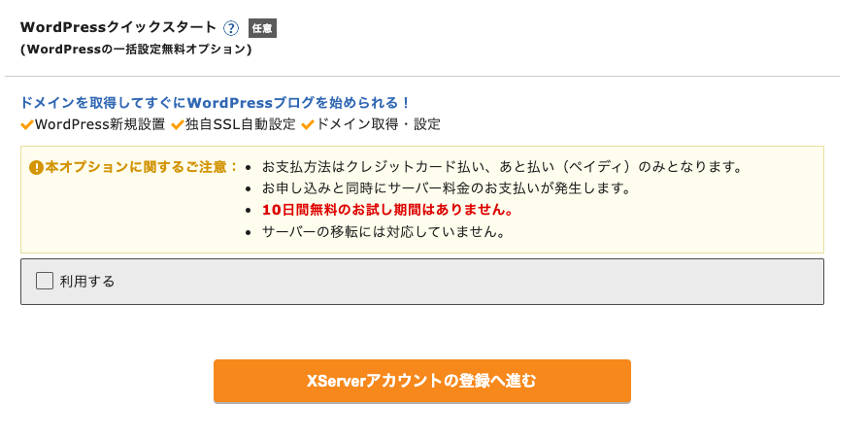Viewport: 868px width, 439px height.
Task: Enable the 利用する checkbox
Action: click(45, 281)
